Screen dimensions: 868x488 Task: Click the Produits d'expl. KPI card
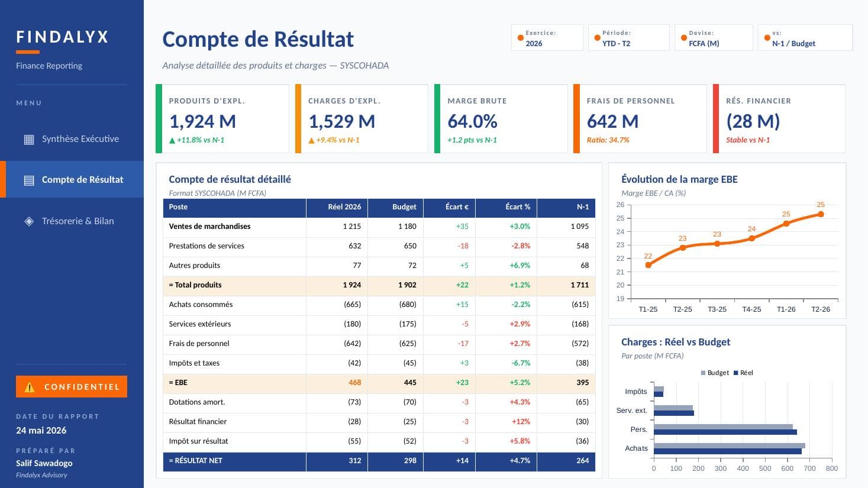[222, 119]
